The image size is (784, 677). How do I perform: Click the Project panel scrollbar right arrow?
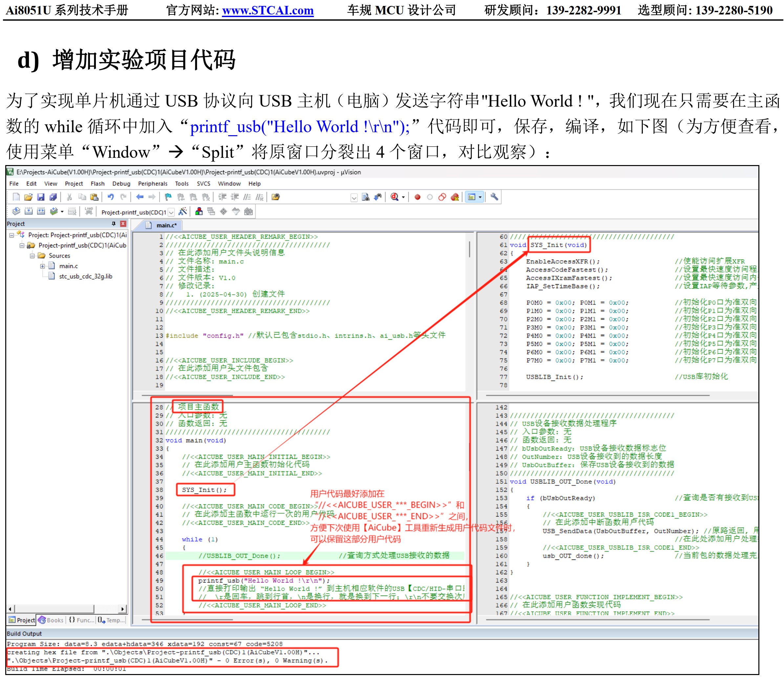coord(122,609)
